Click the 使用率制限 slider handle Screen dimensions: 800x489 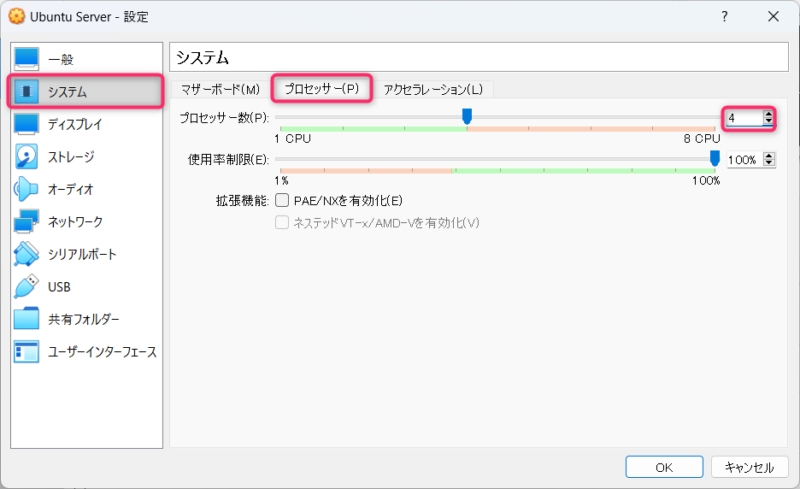(715, 159)
